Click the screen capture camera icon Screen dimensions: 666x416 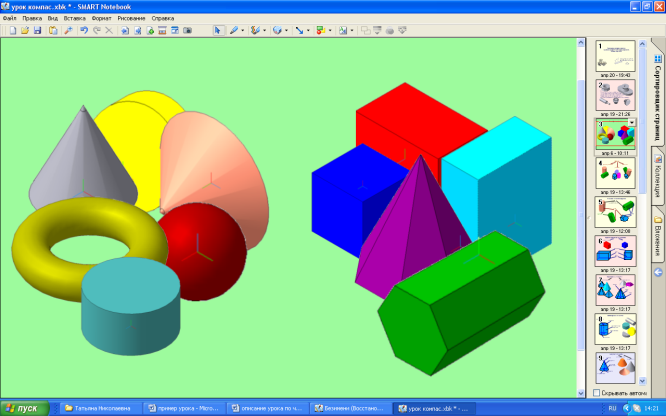[187, 30]
